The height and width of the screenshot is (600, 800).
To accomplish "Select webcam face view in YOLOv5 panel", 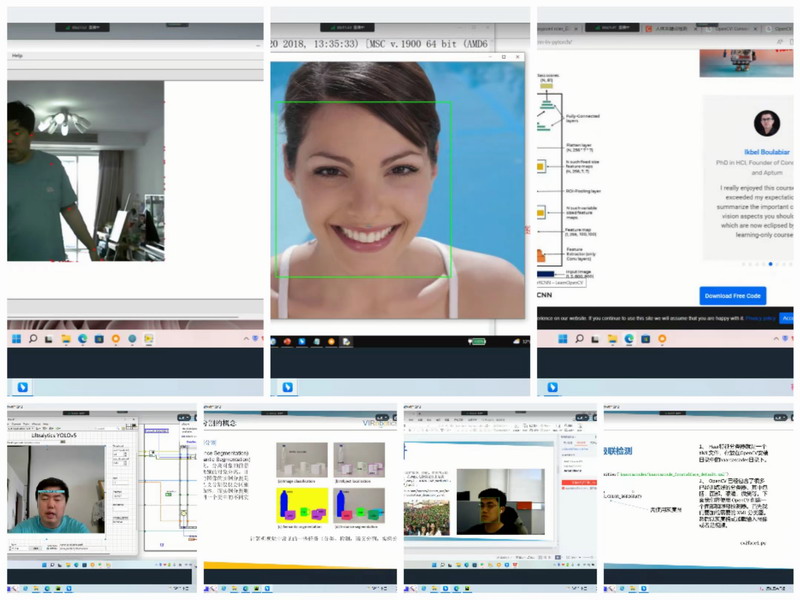I will coord(56,489).
